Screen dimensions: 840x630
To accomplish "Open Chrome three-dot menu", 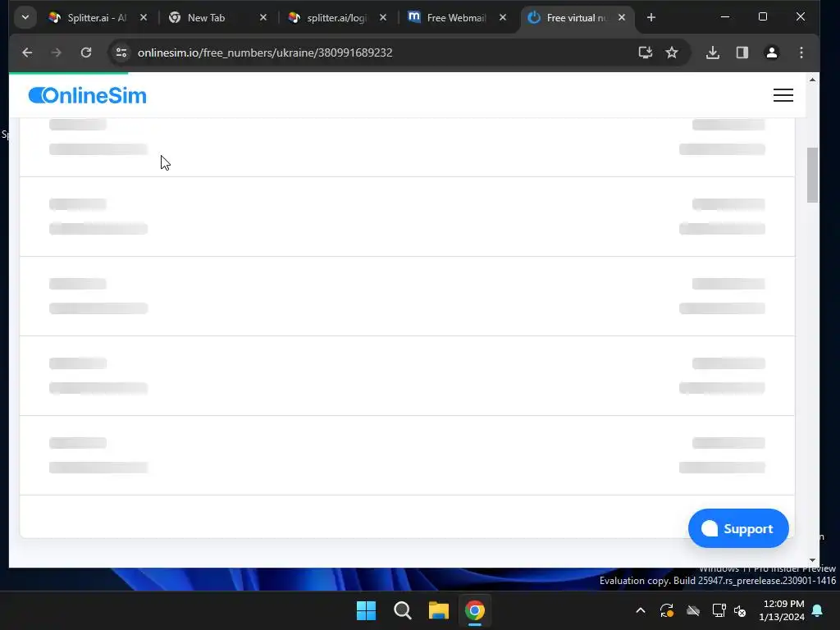I will point(801,52).
